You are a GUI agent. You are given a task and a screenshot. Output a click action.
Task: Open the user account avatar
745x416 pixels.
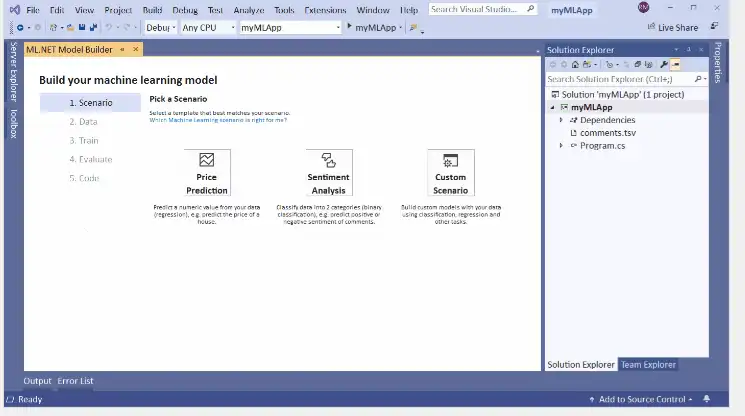click(x=643, y=7)
